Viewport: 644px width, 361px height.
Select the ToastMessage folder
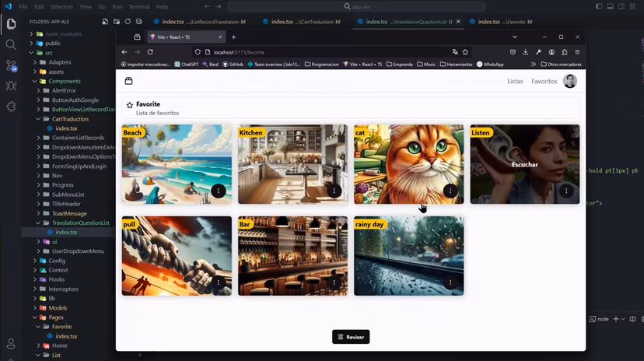69,213
